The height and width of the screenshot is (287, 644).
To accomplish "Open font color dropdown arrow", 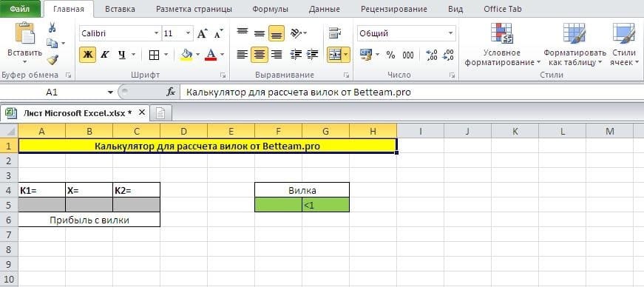I will click(x=223, y=55).
